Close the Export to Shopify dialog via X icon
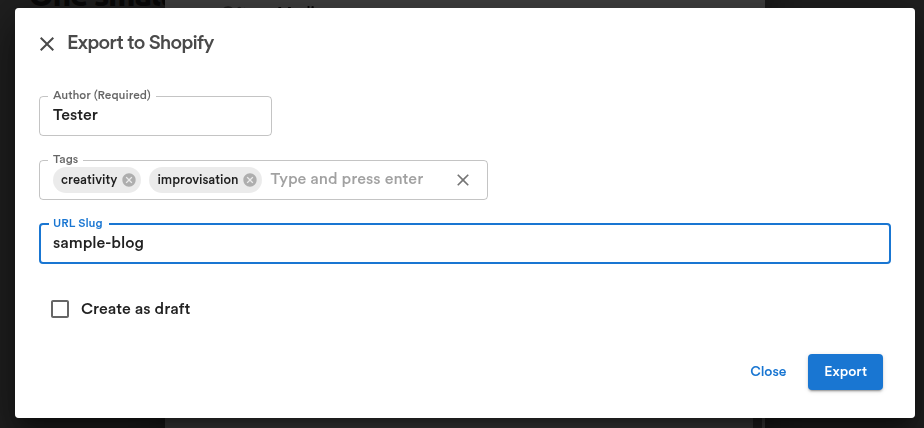This screenshot has width=924, height=428. tap(47, 44)
